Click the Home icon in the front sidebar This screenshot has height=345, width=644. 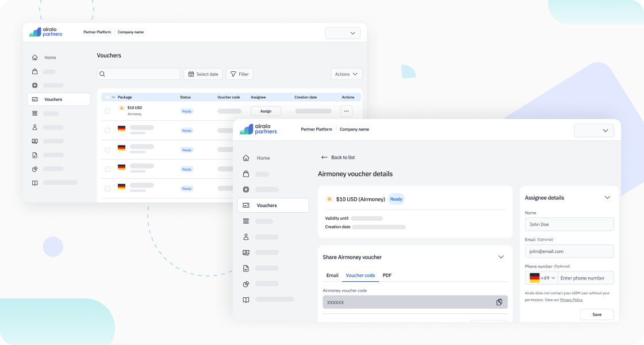click(x=246, y=158)
